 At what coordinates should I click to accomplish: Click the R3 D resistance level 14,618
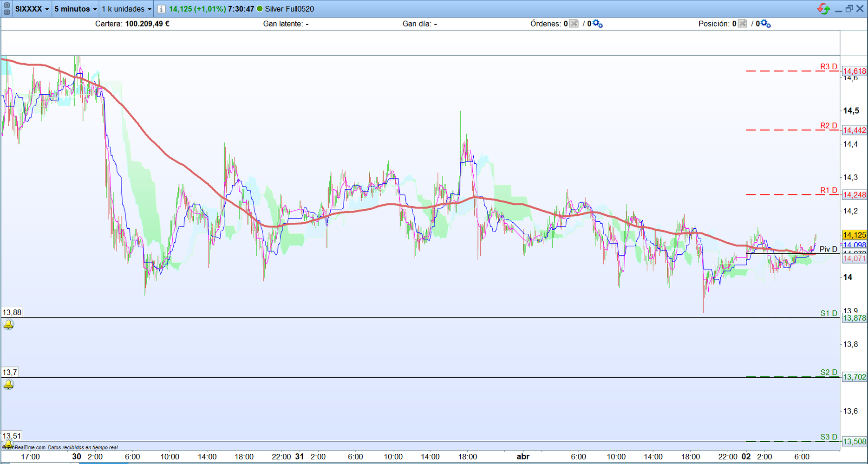point(854,71)
